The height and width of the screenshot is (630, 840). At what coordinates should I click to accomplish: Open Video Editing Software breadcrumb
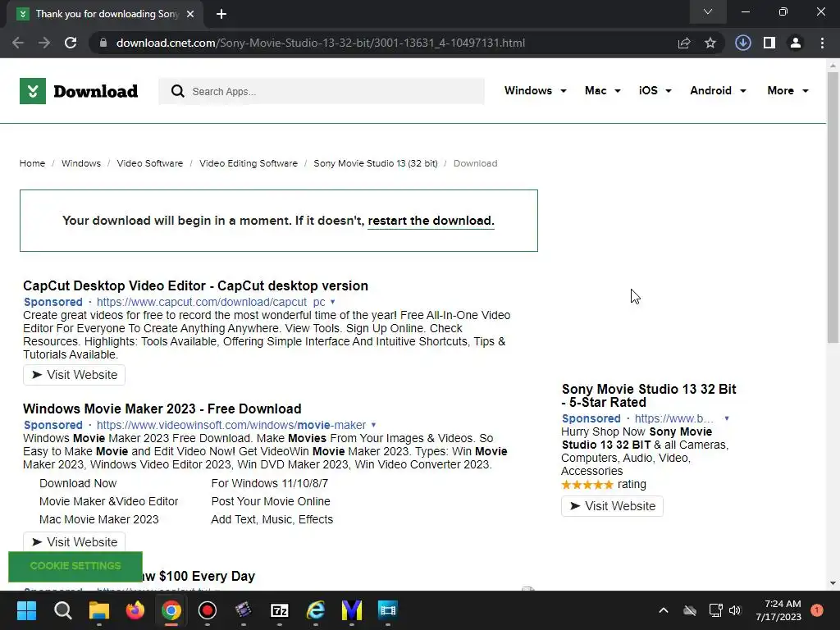pos(249,163)
